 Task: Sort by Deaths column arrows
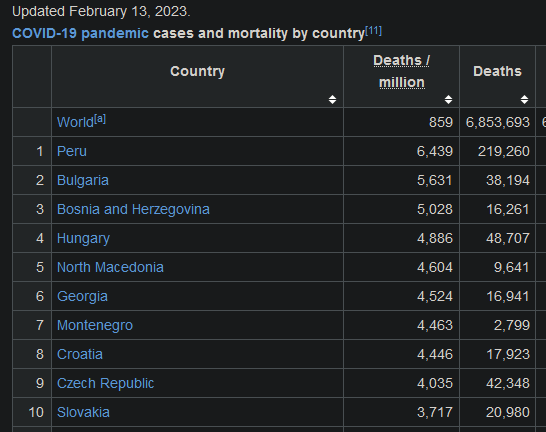[524, 100]
